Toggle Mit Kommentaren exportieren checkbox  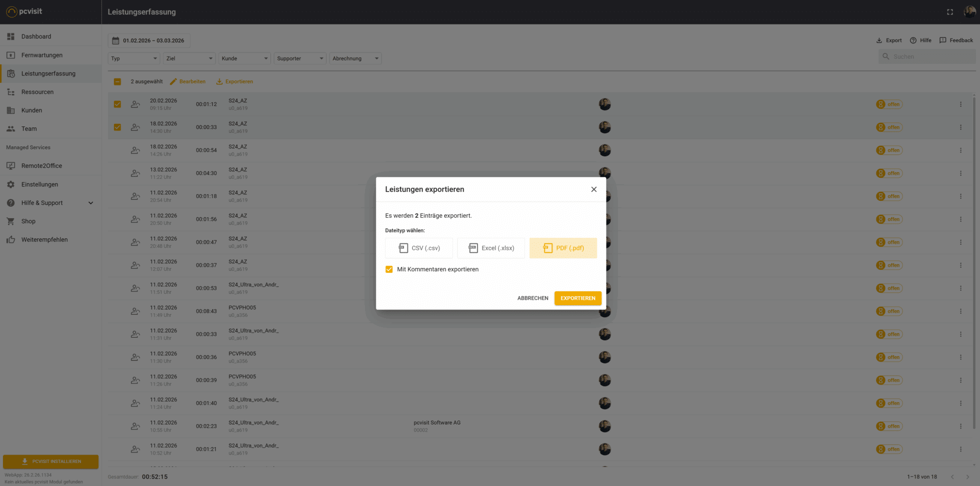pyautogui.click(x=389, y=269)
